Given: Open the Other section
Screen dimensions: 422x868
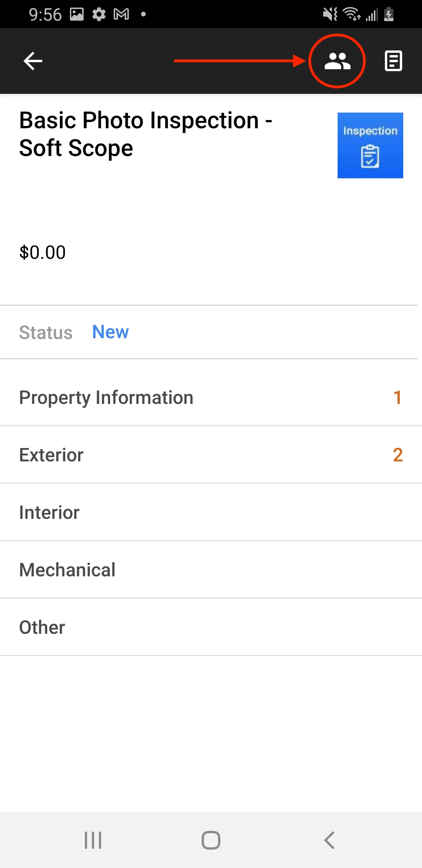Looking at the screenshot, I should pyautogui.click(x=211, y=627).
